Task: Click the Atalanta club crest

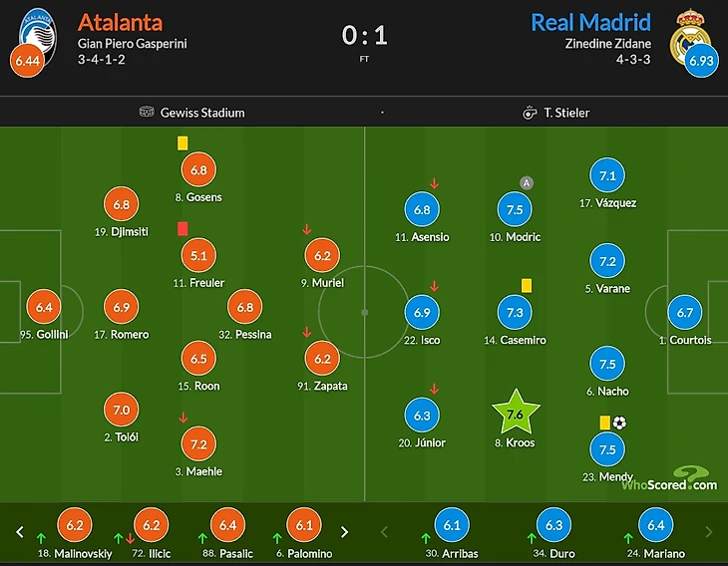Action: 38,37
